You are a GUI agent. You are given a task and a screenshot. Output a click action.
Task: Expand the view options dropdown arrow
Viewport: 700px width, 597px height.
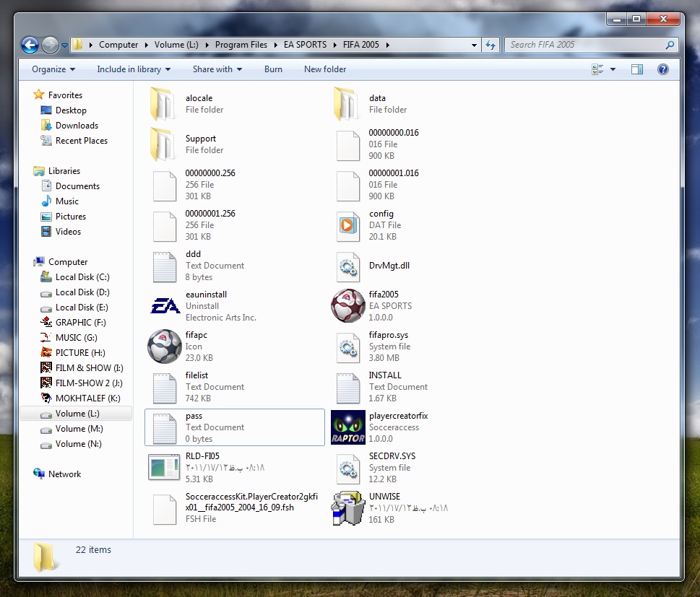click(x=613, y=69)
